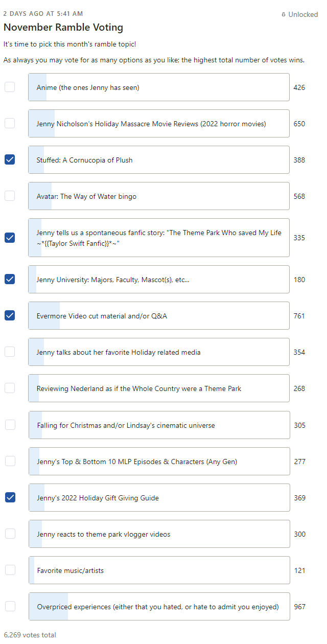The image size is (327, 644).
Task: Check the favorite Holiday related media checkbox
Action: [x=10, y=352]
